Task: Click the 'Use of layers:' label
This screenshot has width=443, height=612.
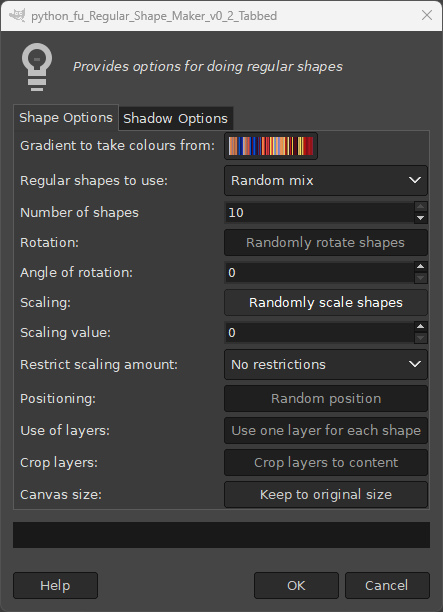Action: pos(65,431)
